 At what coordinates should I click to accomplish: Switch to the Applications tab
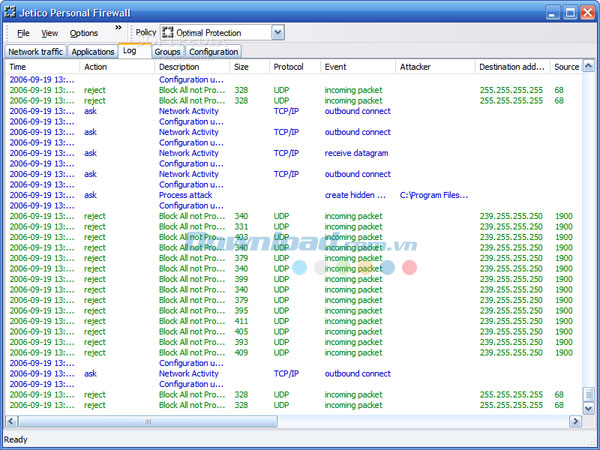[x=93, y=51]
